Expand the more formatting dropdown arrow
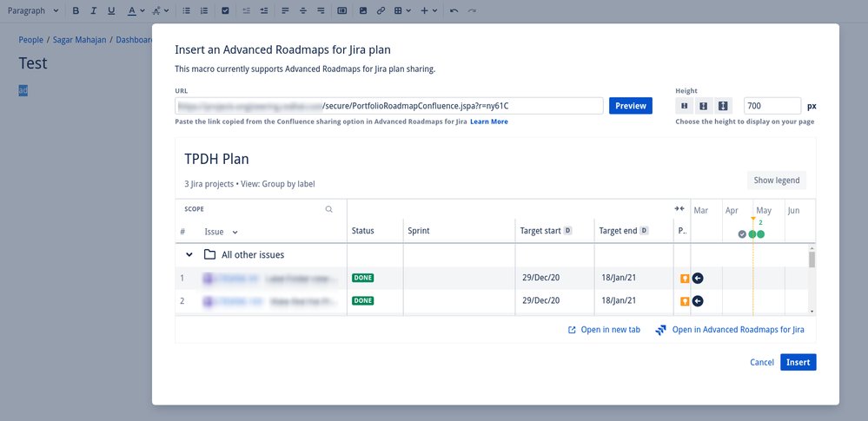Image resolution: width=868 pixels, height=421 pixels. click(x=167, y=10)
